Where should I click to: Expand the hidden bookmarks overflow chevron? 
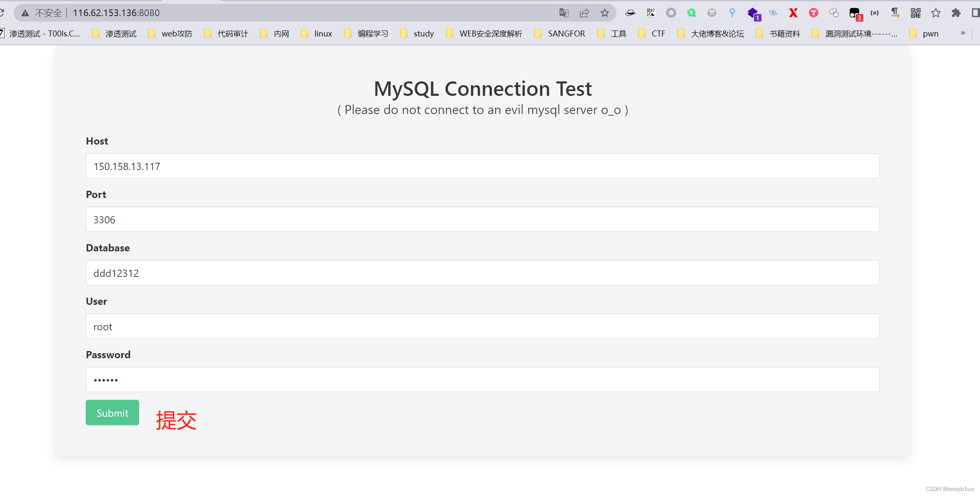coord(963,33)
